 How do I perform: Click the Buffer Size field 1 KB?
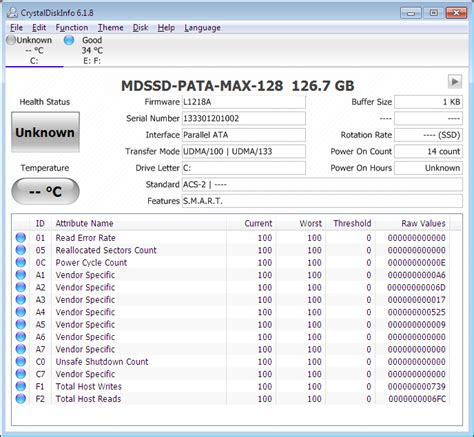[x=429, y=102]
